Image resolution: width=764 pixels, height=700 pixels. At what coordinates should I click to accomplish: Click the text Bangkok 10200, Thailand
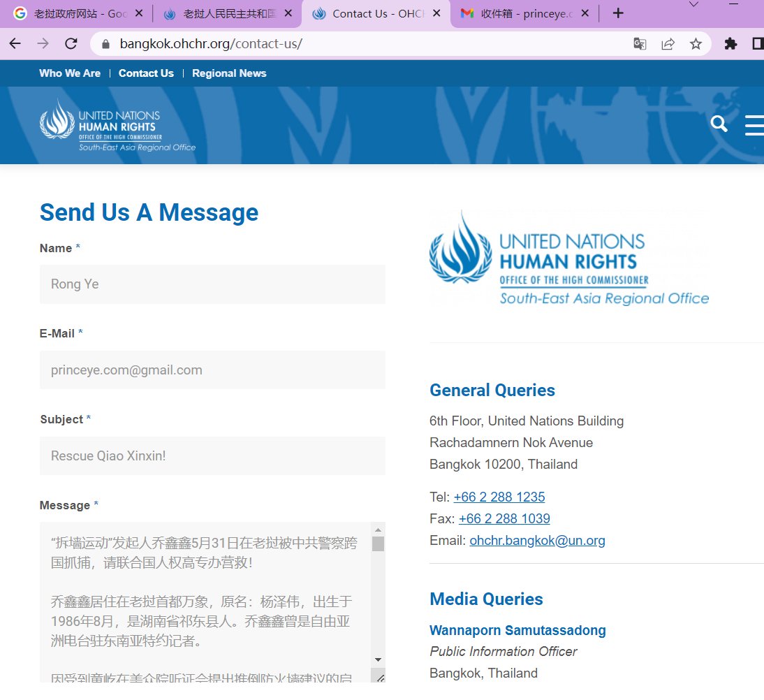(x=504, y=464)
